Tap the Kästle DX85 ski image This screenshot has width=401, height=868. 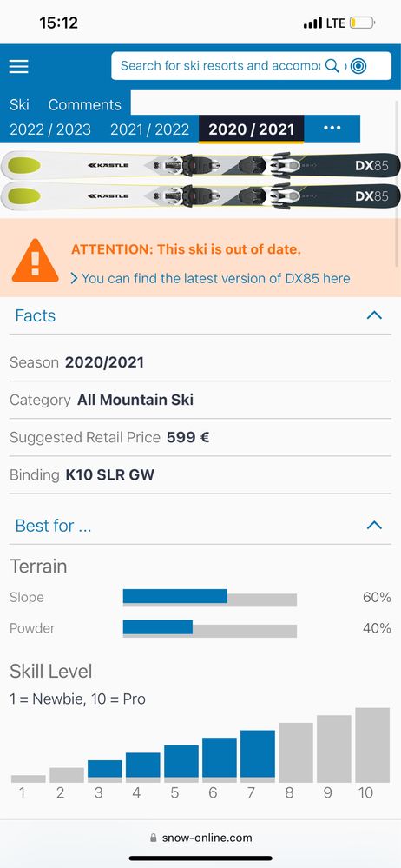[x=200, y=181]
